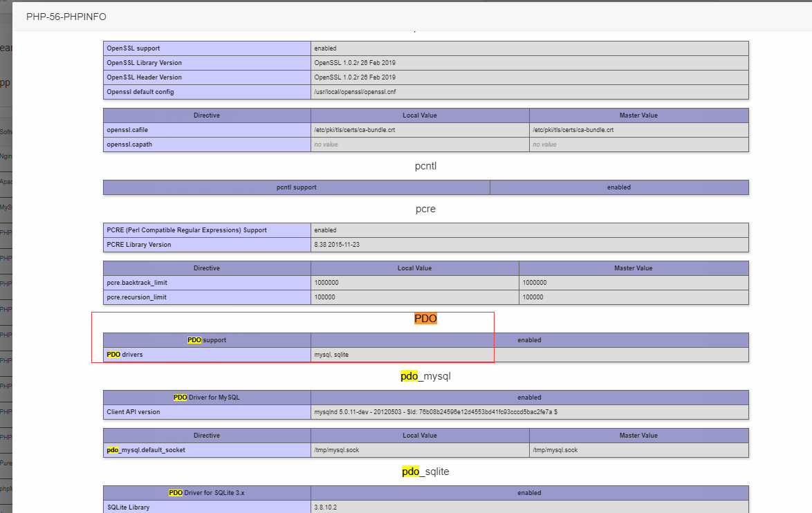
Task: Click the PDO support header cell
Action: tap(207, 340)
